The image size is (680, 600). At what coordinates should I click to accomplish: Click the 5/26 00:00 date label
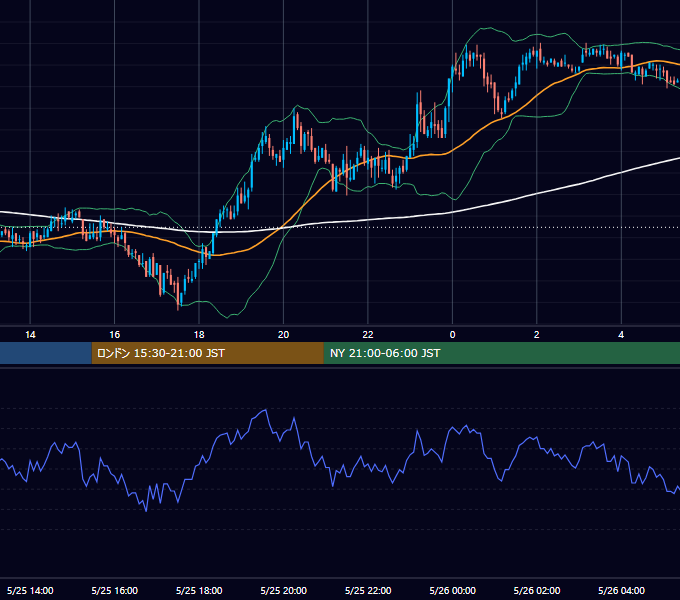(x=452, y=590)
